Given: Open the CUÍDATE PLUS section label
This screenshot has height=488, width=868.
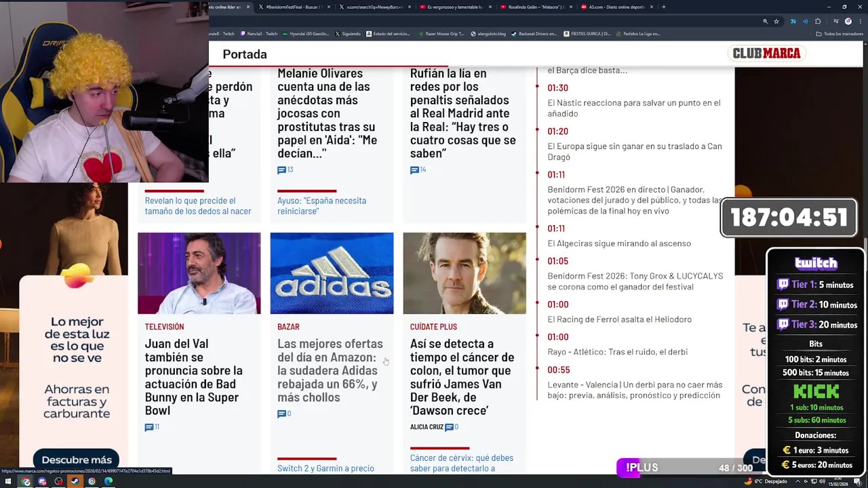Looking at the screenshot, I should pyautogui.click(x=433, y=327).
